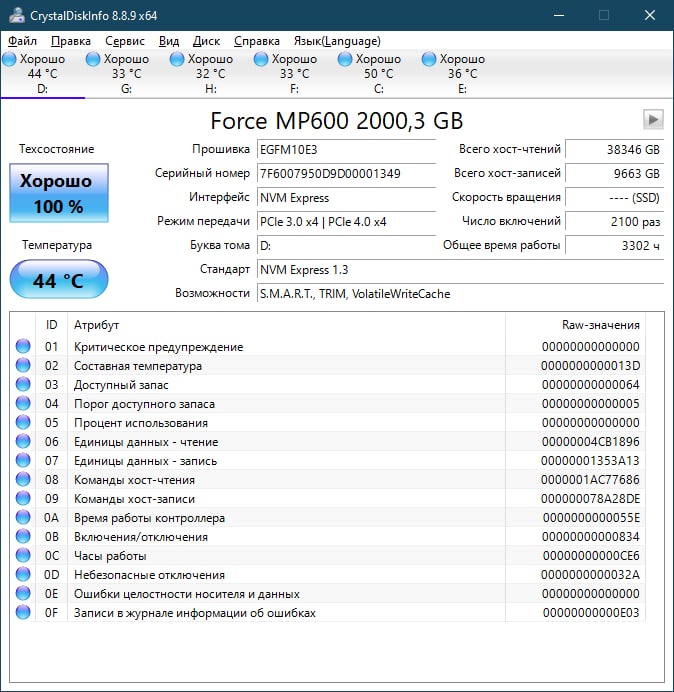This screenshot has height=692, width=674.
Task: Open the Справка menu
Action: [x=257, y=41]
